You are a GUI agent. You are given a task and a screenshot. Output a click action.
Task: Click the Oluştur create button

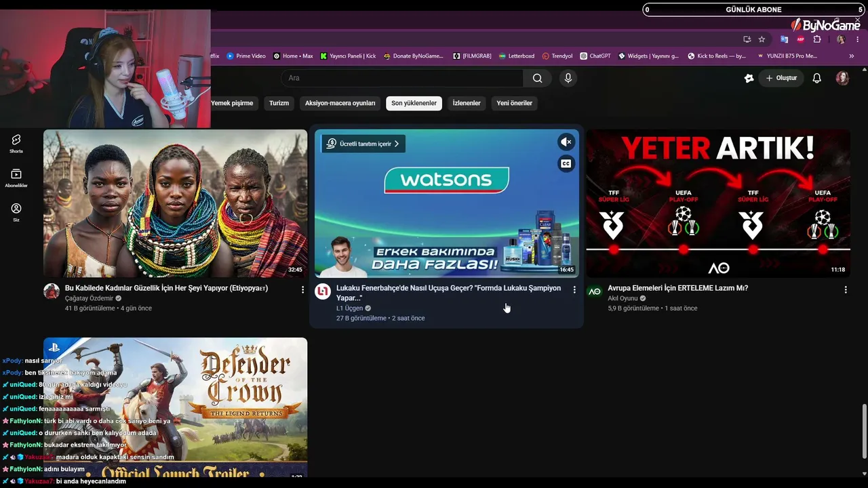(x=781, y=78)
